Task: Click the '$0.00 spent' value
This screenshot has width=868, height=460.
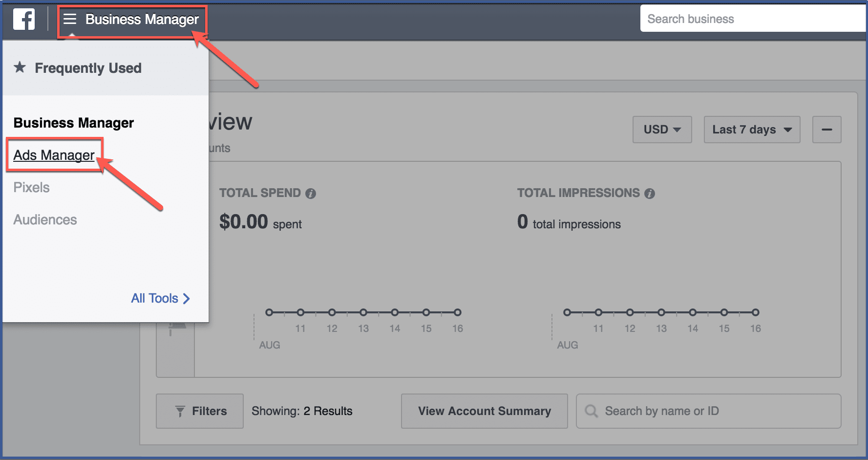Action: (260, 222)
